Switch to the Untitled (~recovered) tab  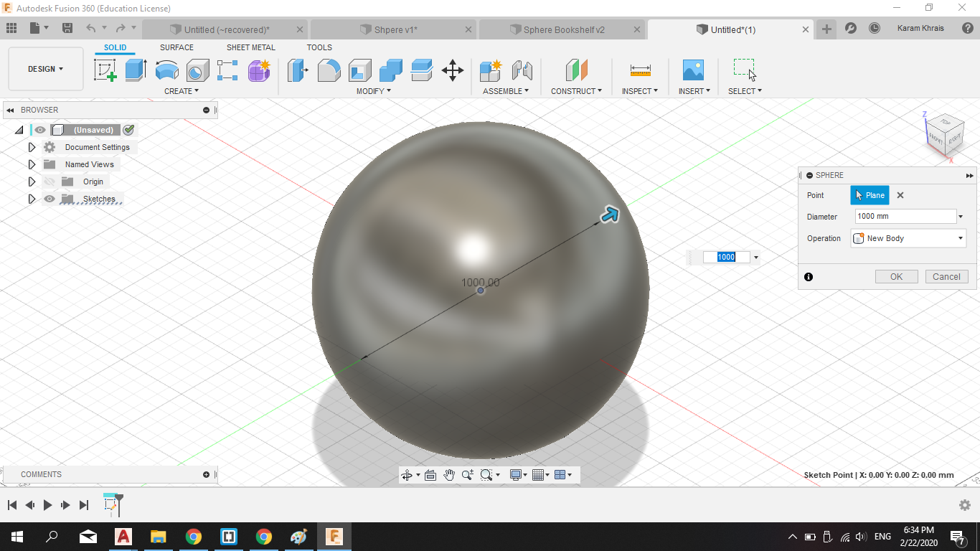coord(227,29)
